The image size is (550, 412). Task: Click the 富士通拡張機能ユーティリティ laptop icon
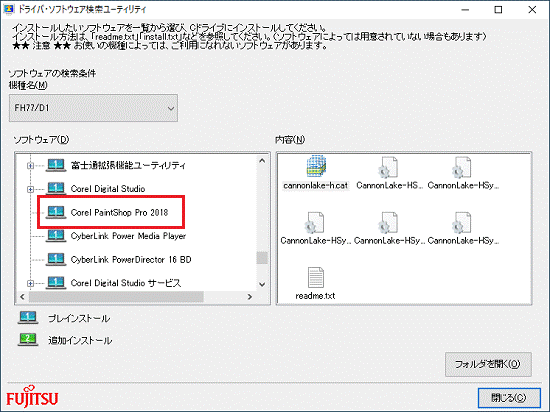coord(56,165)
